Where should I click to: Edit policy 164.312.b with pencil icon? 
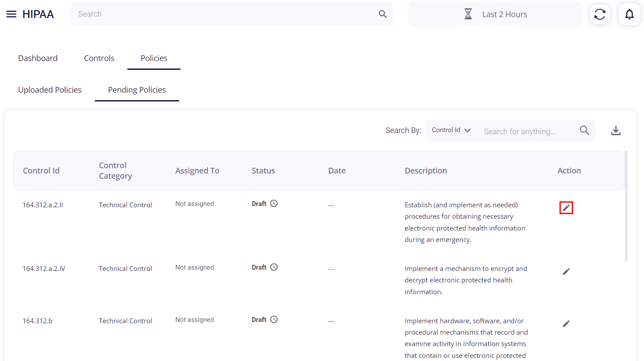(566, 324)
